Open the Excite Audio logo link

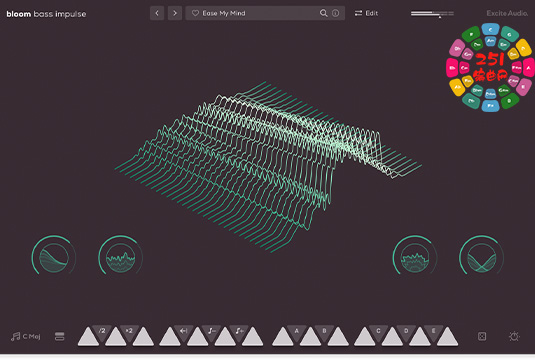pos(507,13)
